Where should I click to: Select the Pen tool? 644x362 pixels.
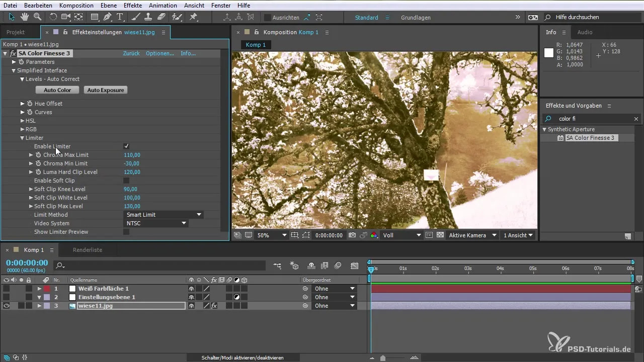click(x=108, y=17)
